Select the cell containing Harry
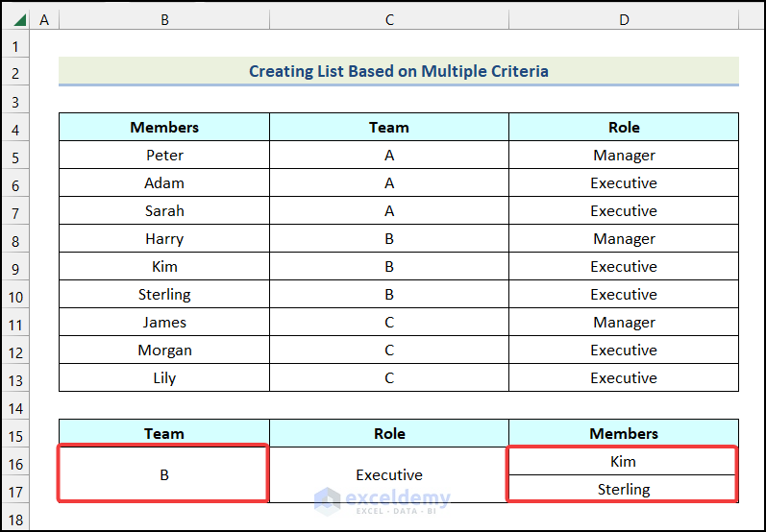766x532 pixels. coord(164,238)
